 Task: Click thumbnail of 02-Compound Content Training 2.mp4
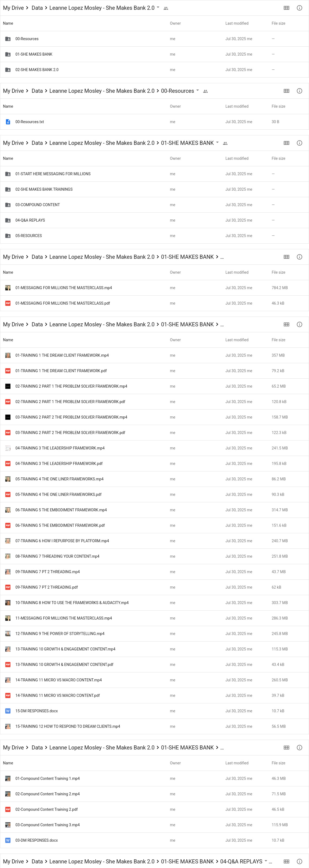(x=8, y=794)
